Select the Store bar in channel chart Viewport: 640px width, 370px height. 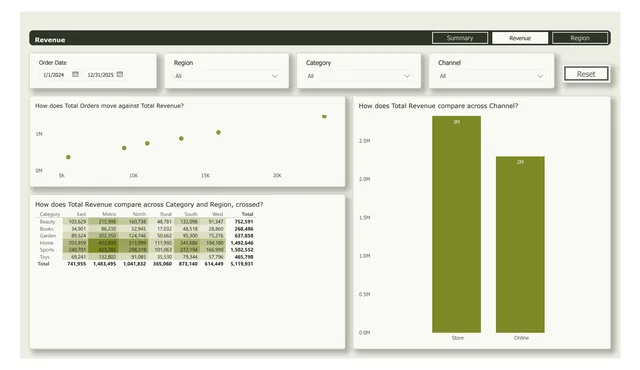pyautogui.click(x=456, y=224)
